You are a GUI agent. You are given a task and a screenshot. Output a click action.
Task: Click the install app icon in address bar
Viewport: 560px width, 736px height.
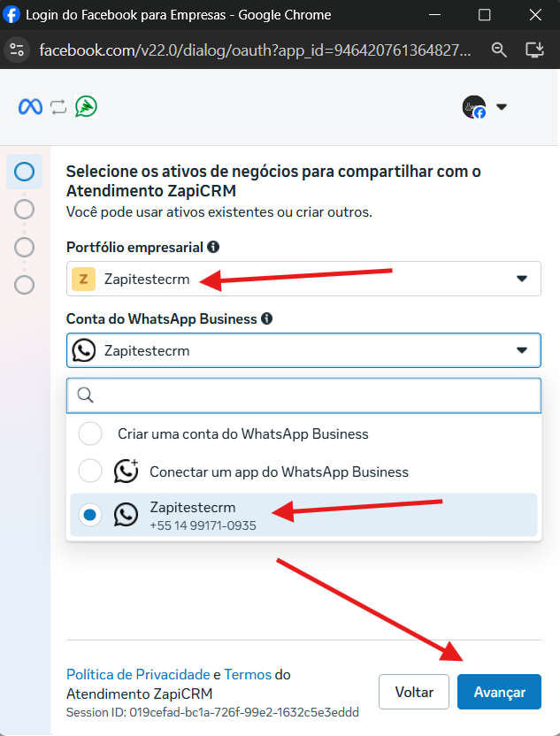pyautogui.click(x=534, y=50)
